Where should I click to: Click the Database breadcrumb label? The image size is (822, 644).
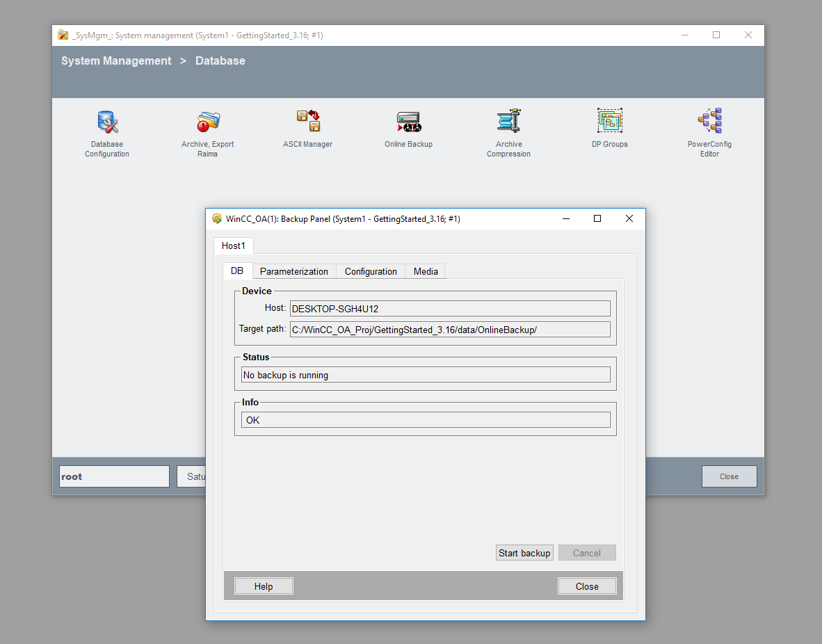click(x=220, y=61)
